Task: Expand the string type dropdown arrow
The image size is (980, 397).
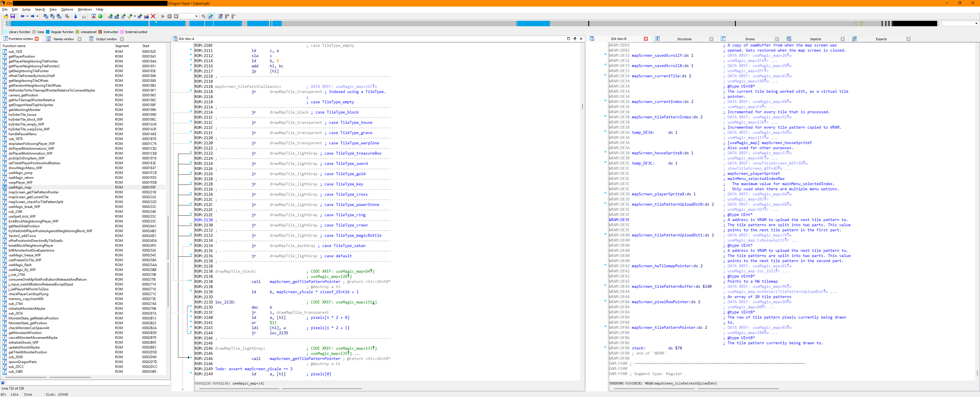Action: coord(135,16)
